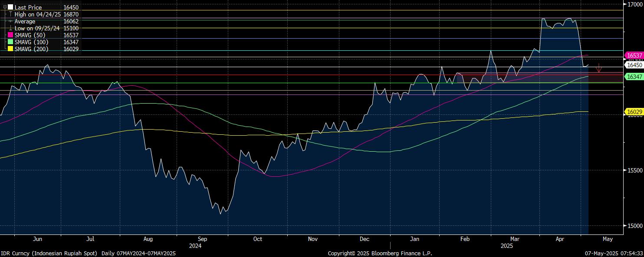Click the IDR Curncy ticker description
Screen dimensions: 644x257
tap(50, 253)
